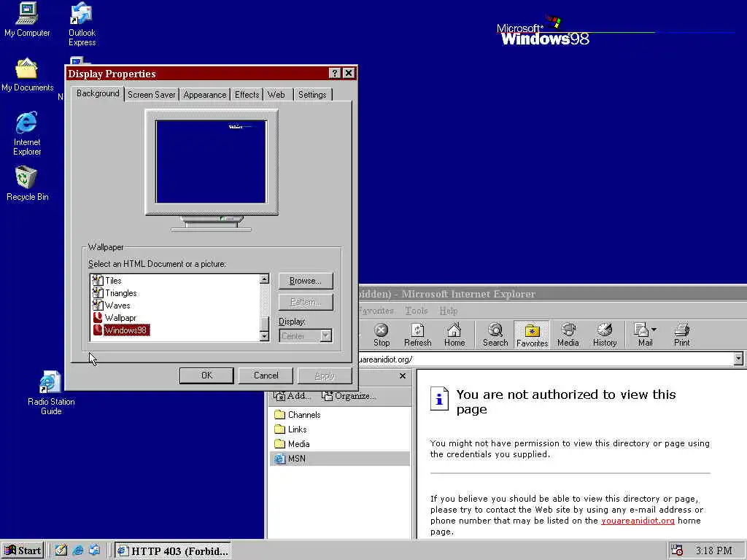Click Outlook Express quick launch icon
Viewport: 747px width, 560px height.
pyautogui.click(x=94, y=550)
